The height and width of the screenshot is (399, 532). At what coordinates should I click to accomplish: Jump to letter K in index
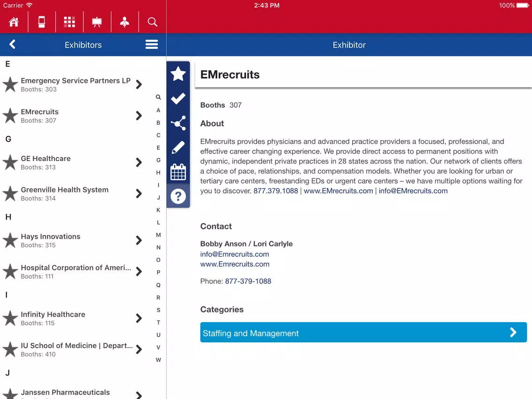click(x=158, y=210)
